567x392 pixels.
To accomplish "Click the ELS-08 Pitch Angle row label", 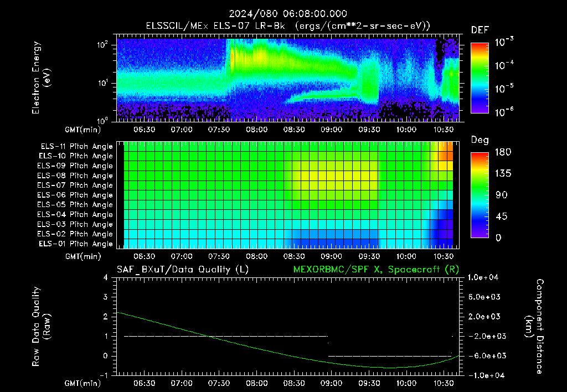I will click(x=75, y=176).
